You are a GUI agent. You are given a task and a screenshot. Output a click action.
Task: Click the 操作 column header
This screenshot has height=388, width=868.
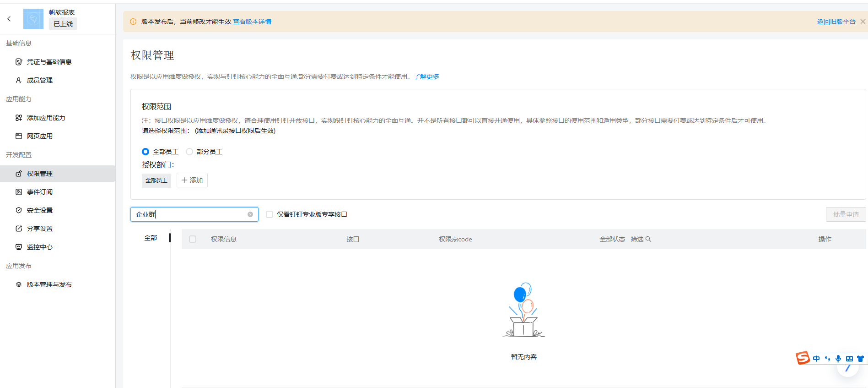point(825,239)
